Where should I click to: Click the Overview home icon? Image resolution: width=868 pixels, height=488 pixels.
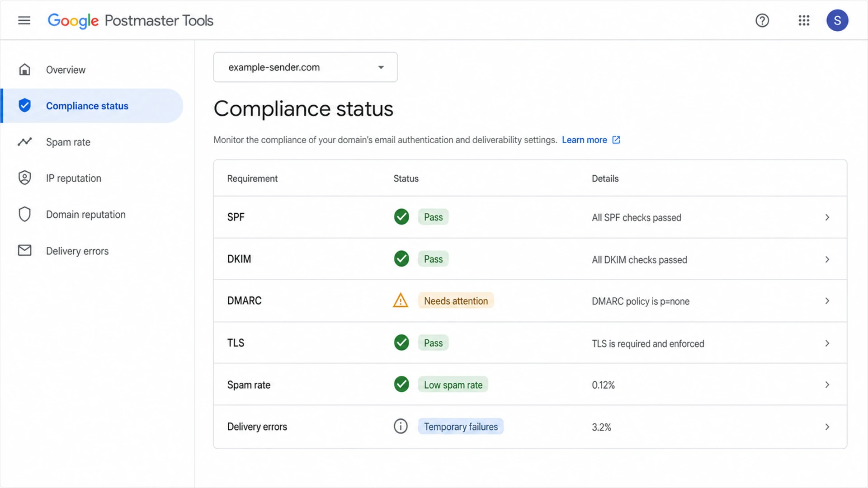[24, 70]
